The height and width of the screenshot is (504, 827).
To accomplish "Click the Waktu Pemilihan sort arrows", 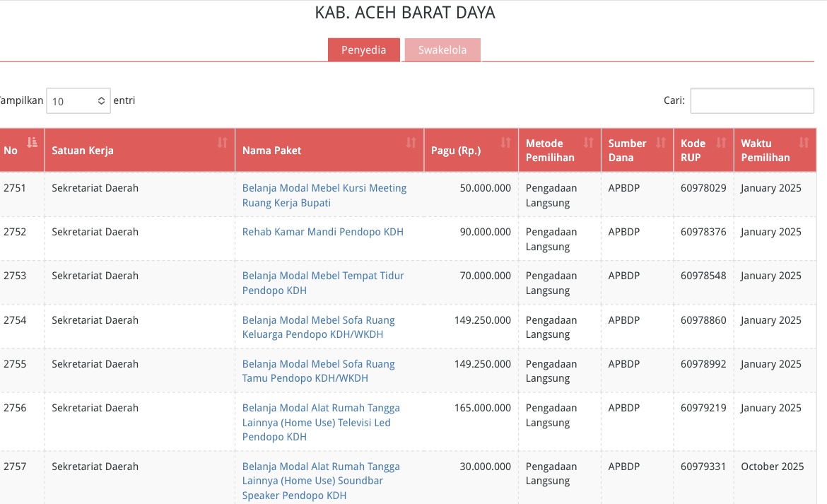I will click(803, 143).
